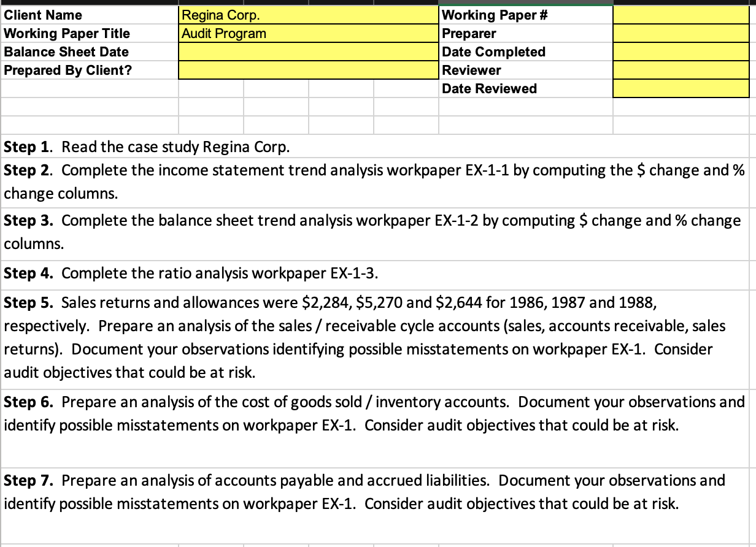Select the Step 2 income statement trend row
The height and width of the screenshot is (547, 756).
(307, 182)
